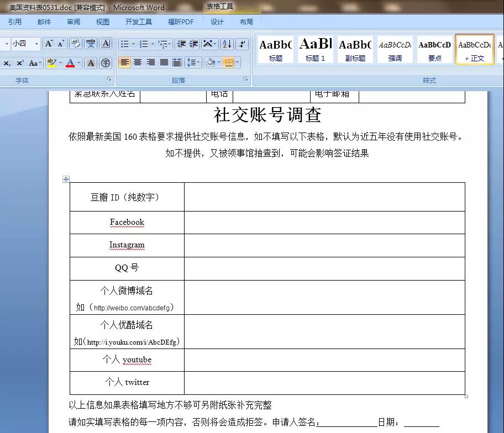Image resolution: width=504 pixels, height=433 pixels.
Task: Increase the paragraph indent
Action: (x=194, y=44)
